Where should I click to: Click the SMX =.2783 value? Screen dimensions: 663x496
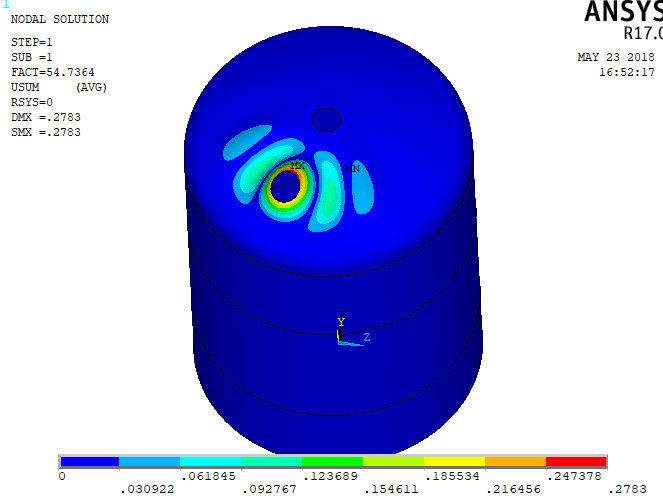click(x=46, y=132)
